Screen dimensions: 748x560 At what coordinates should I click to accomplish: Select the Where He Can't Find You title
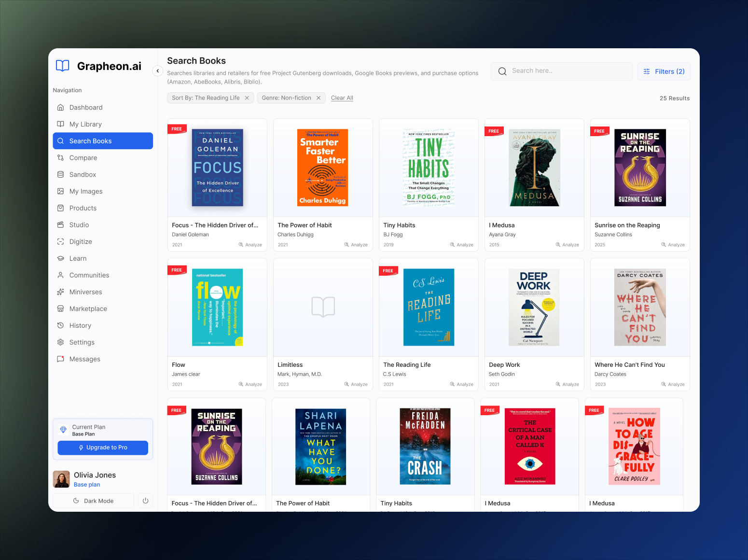[630, 365]
